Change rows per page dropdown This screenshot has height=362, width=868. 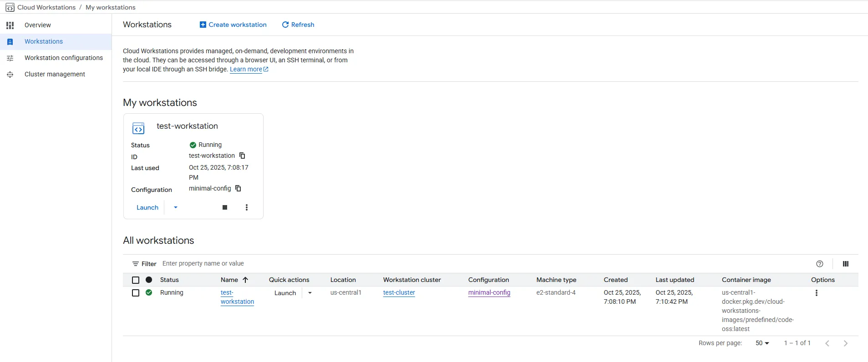point(762,343)
